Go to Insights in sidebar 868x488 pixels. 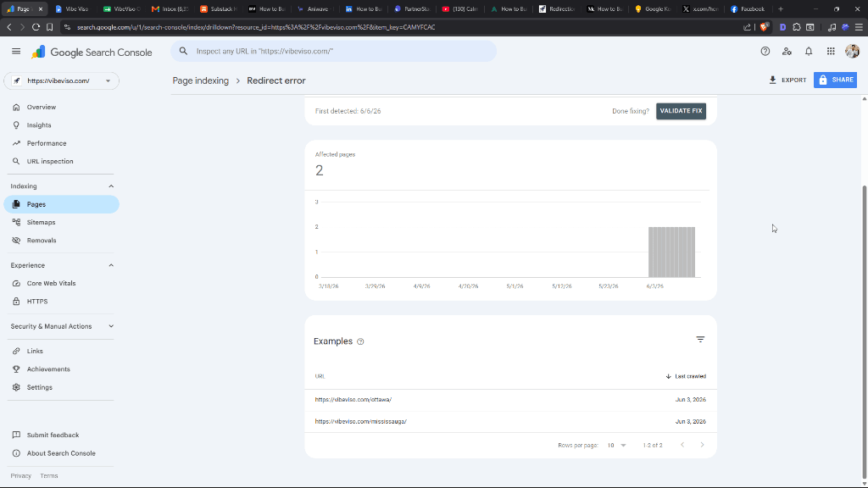click(61, 125)
